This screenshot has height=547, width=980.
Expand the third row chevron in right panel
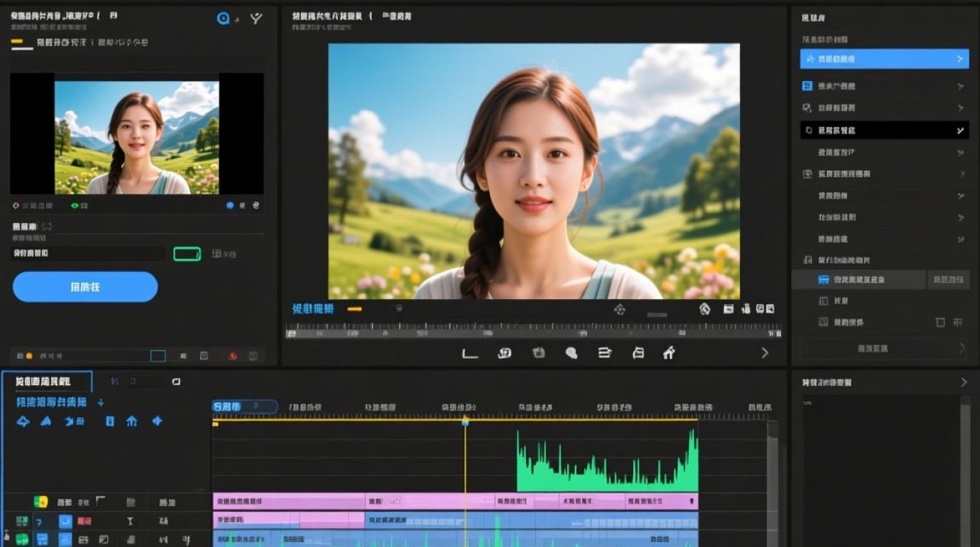tap(960, 108)
